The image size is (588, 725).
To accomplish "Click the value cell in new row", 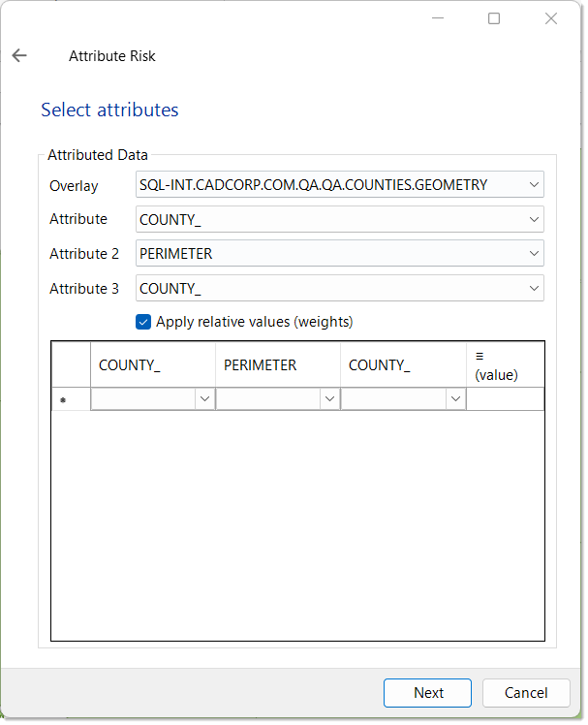I will click(x=504, y=399).
